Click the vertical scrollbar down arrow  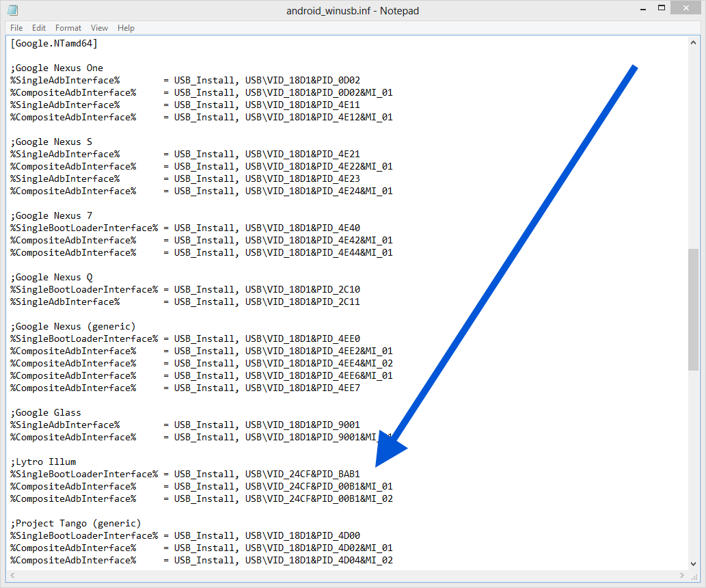tap(693, 563)
